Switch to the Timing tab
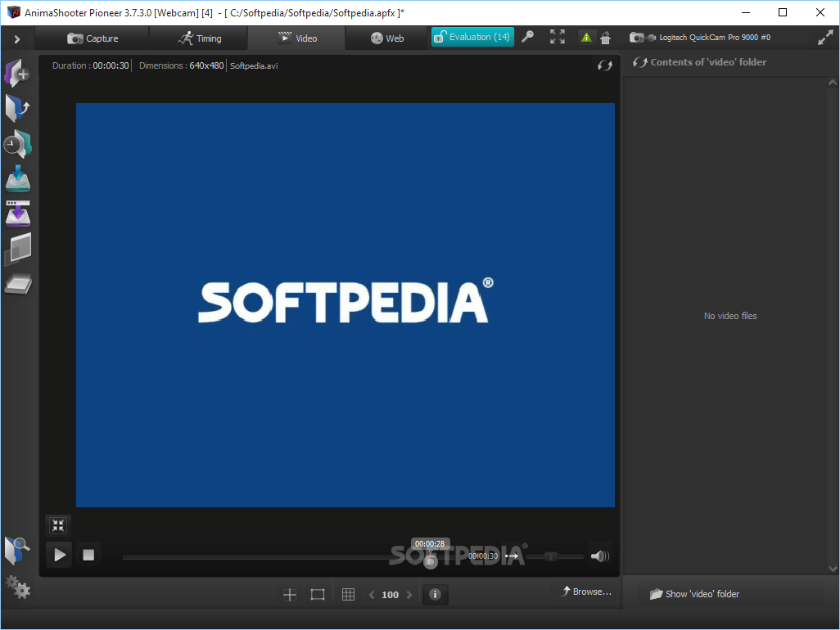Image resolution: width=840 pixels, height=630 pixels. (x=199, y=38)
